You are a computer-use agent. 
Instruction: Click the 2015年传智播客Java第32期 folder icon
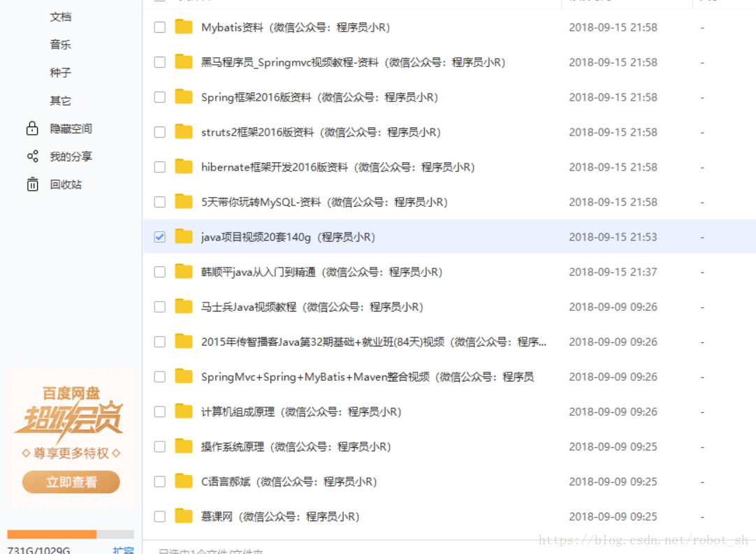pyautogui.click(x=183, y=342)
